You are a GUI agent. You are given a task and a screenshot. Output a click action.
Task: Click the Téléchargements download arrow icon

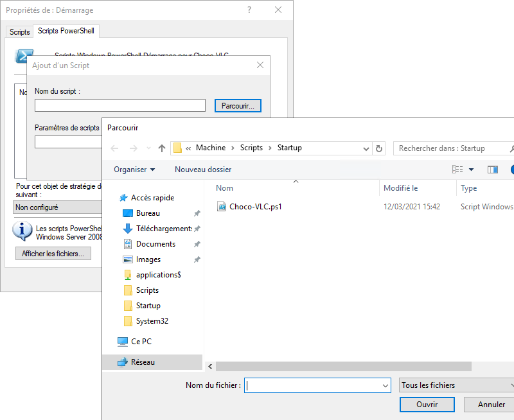coord(127,229)
